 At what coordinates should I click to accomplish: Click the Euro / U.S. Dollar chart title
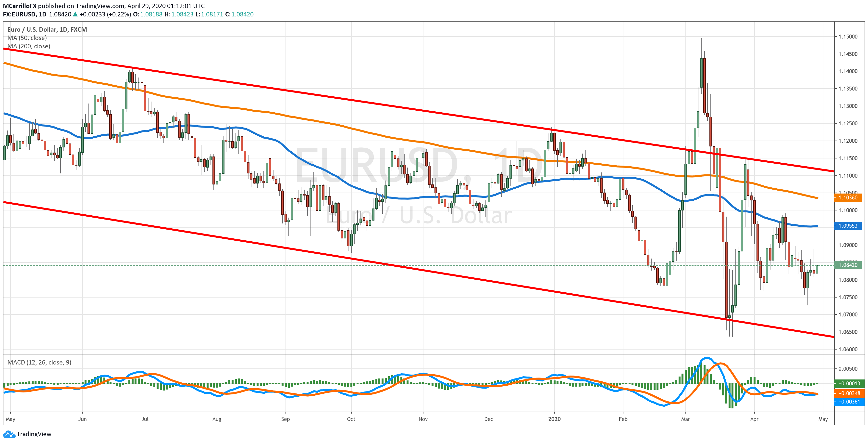47,29
